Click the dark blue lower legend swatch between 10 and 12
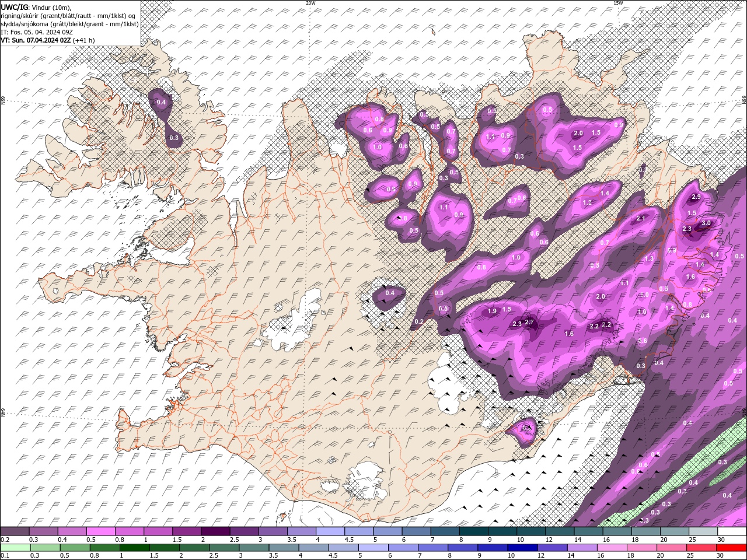 521,548
